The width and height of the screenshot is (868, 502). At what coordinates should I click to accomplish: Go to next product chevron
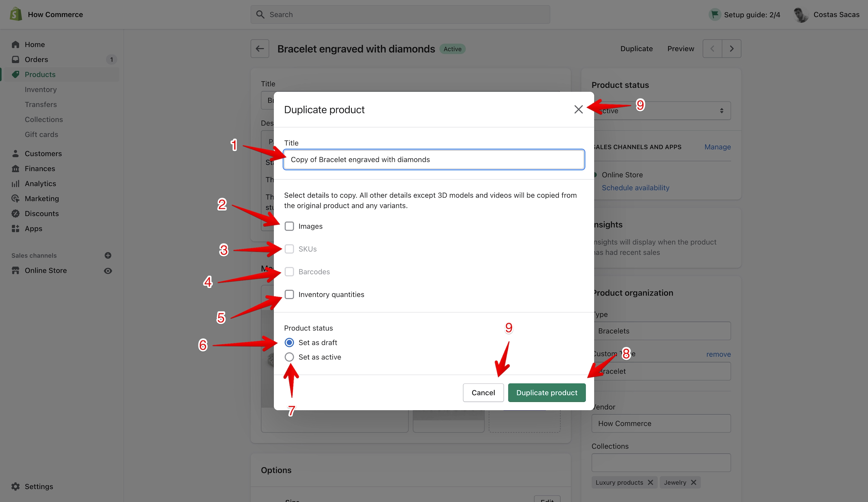(731, 49)
